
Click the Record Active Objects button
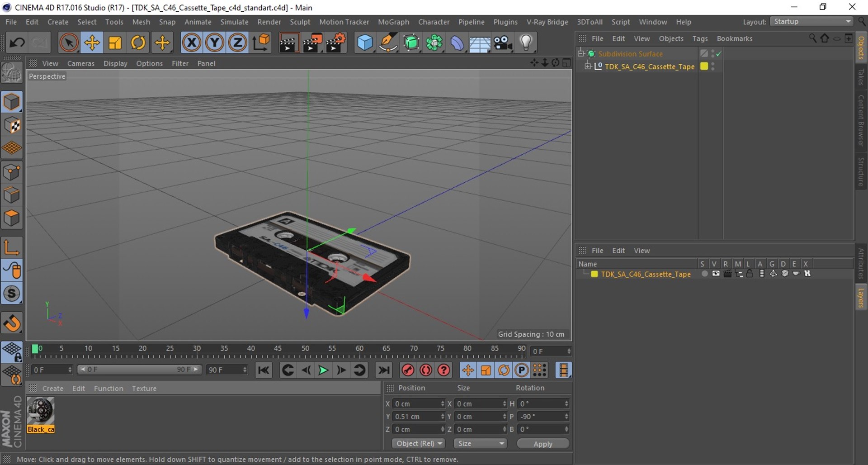coord(408,370)
